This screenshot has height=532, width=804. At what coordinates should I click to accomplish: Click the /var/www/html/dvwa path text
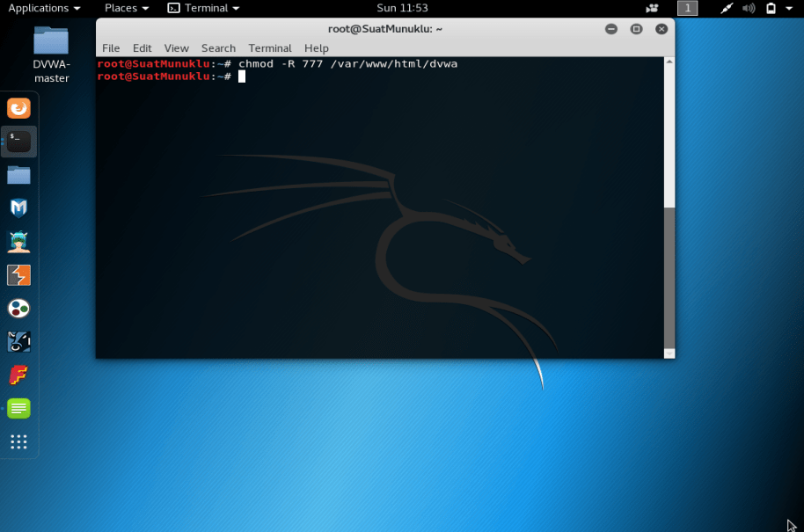[x=394, y=64]
